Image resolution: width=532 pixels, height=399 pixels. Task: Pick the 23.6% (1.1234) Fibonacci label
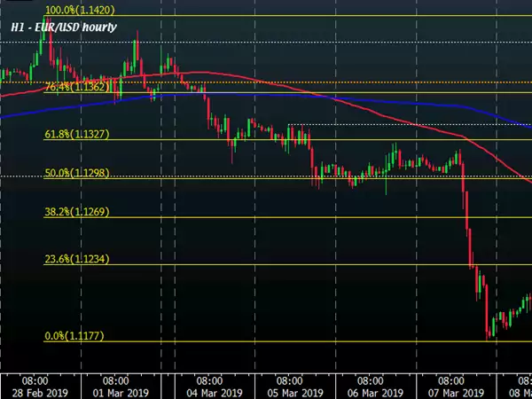coord(75,258)
